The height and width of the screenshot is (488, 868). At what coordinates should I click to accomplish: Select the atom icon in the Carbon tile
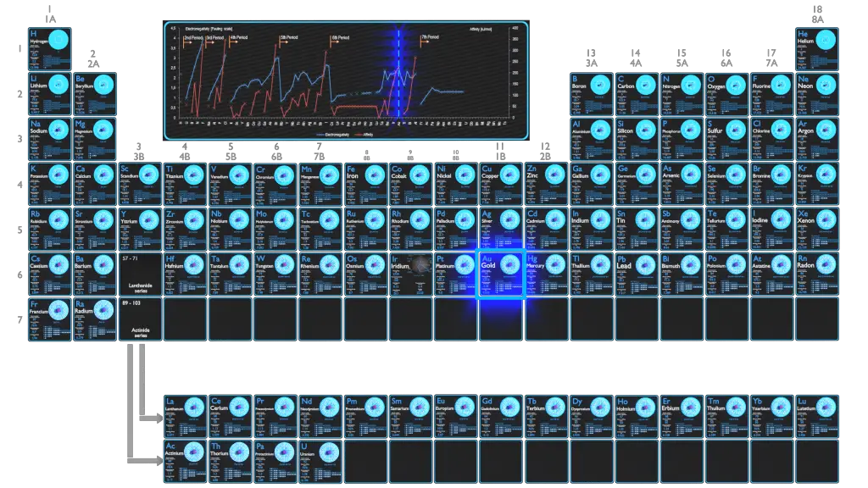tap(645, 84)
